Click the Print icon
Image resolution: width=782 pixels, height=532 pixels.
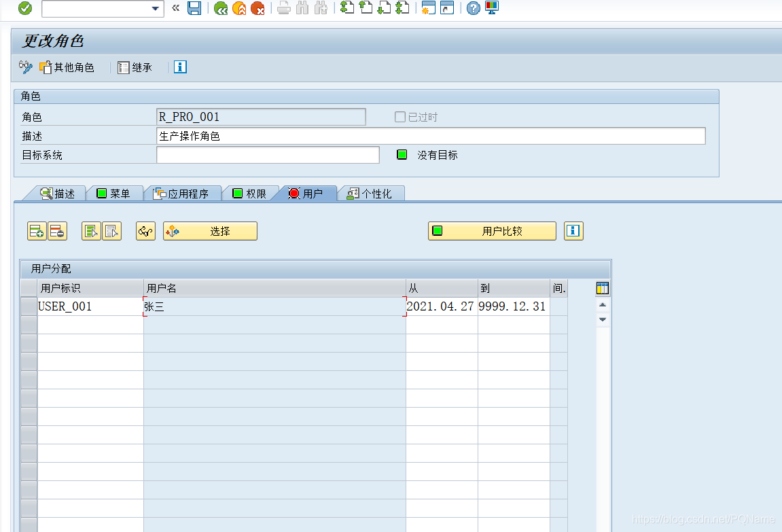click(x=284, y=8)
